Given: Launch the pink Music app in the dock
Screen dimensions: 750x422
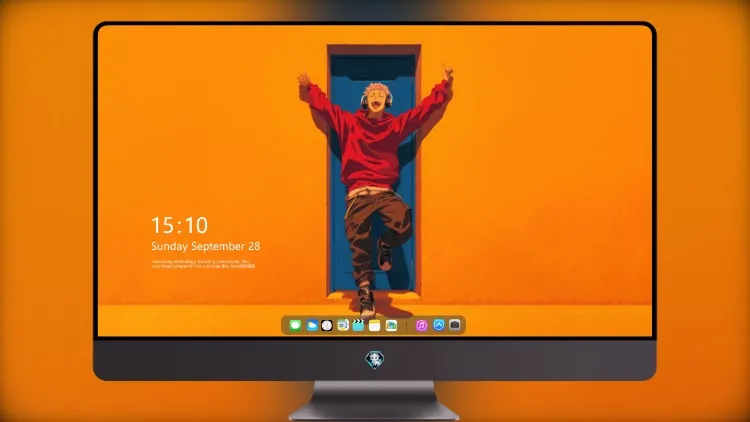Looking at the screenshot, I should click(x=421, y=325).
